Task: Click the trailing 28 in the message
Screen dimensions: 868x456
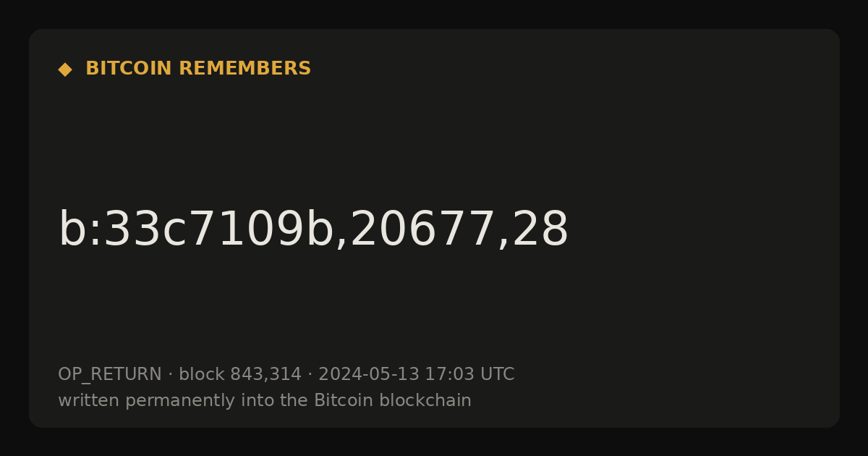Action: click(x=541, y=229)
